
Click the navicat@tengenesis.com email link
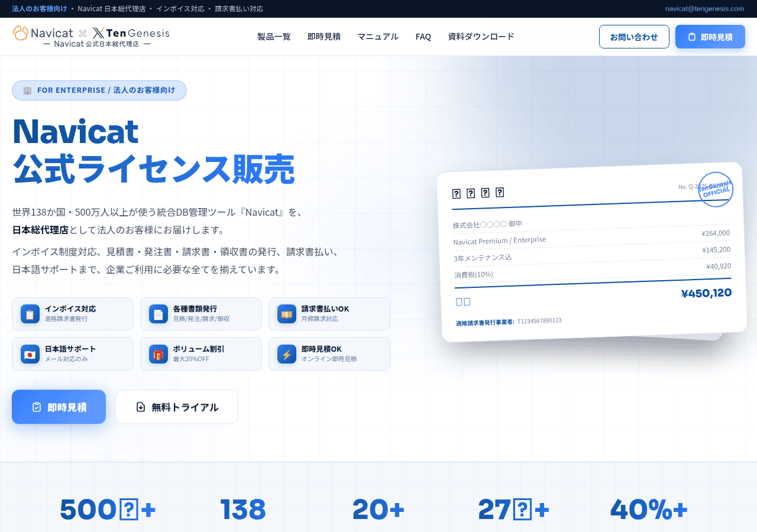[704, 9]
